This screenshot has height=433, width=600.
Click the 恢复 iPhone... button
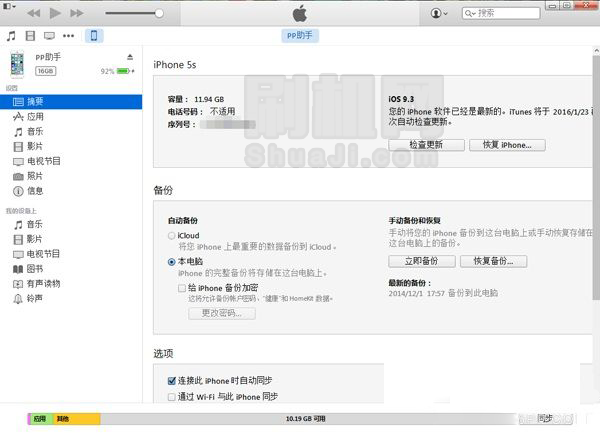coord(507,145)
